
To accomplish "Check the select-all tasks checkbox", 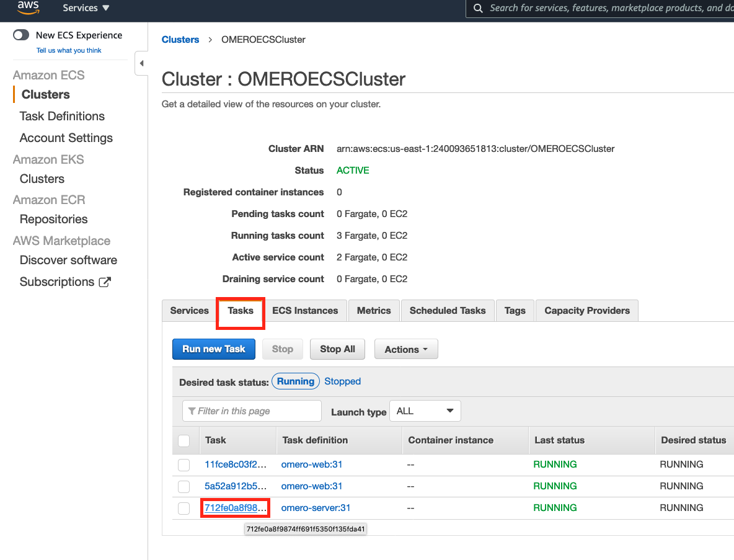I will click(x=184, y=440).
